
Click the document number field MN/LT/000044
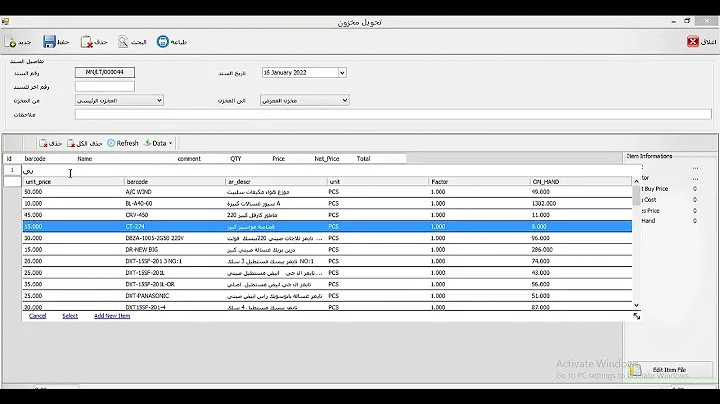(x=105, y=72)
